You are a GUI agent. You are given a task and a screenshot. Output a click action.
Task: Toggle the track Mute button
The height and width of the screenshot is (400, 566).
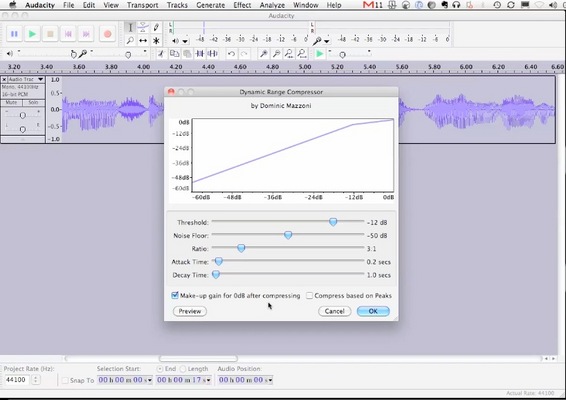12,103
